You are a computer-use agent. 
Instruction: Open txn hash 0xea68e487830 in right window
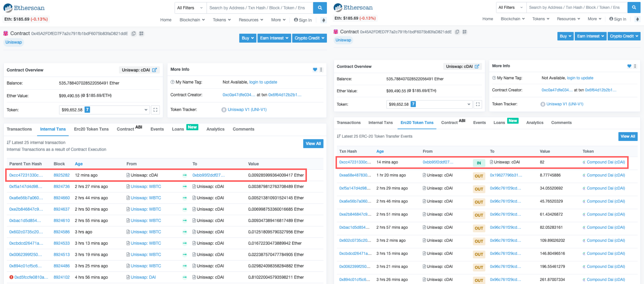coord(355,175)
